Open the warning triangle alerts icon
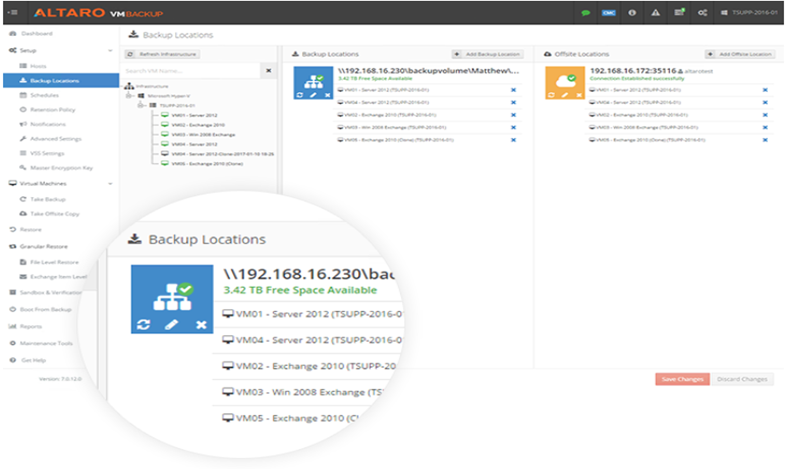This screenshot has width=786, height=469. [656, 13]
